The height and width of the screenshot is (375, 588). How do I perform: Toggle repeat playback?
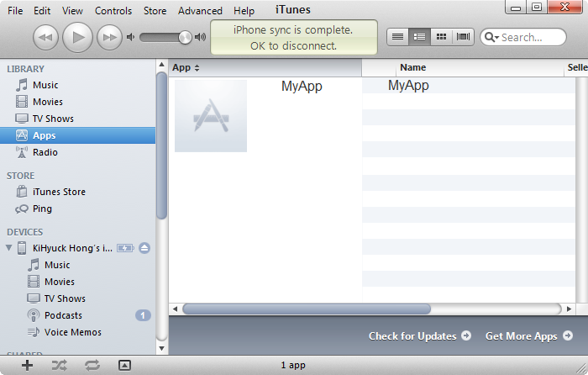(92, 365)
